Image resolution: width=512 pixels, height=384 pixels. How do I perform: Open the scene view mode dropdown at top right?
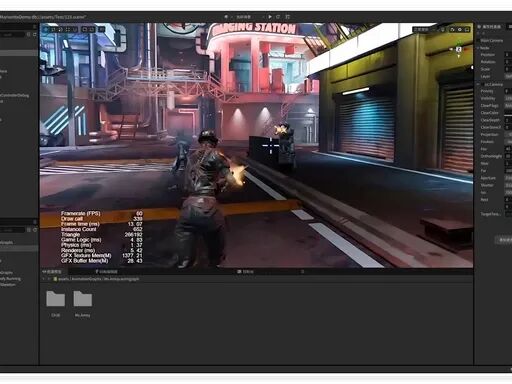tap(423, 29)
